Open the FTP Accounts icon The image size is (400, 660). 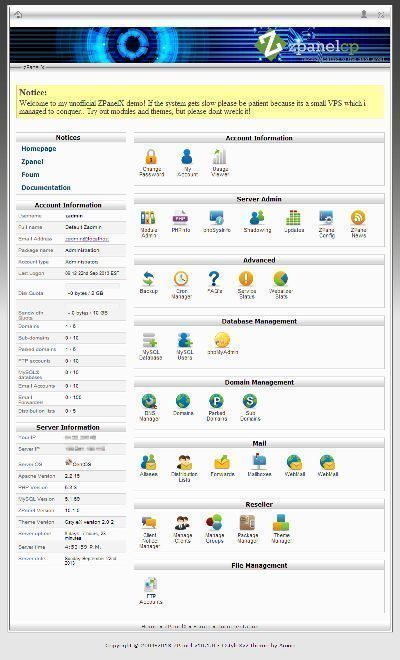(x=150, y=584)
